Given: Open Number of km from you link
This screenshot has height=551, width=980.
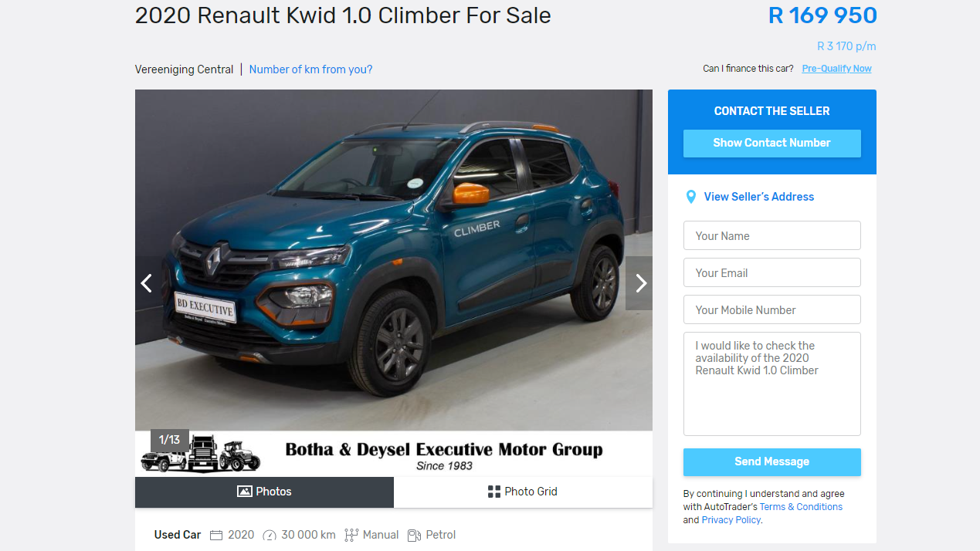Looking at the screenshot, I should click(310, 69).
